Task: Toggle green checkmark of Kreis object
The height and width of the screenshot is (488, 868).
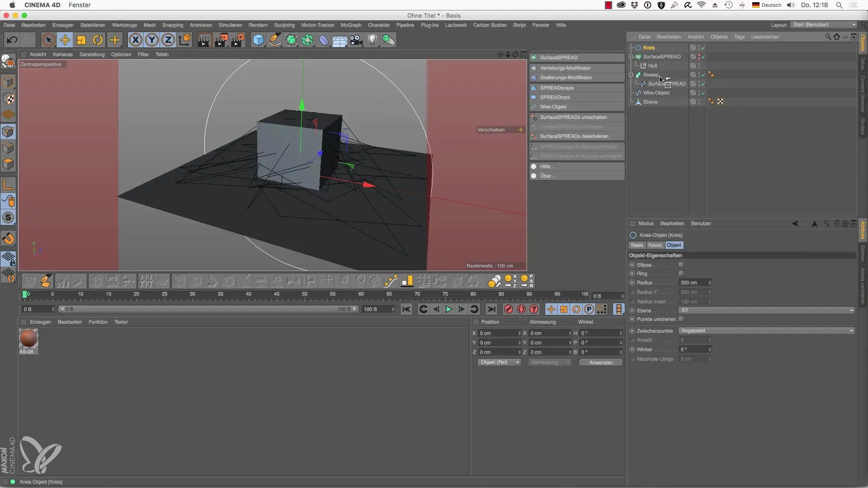Action: pyautogui.click(x=703, y=48)
